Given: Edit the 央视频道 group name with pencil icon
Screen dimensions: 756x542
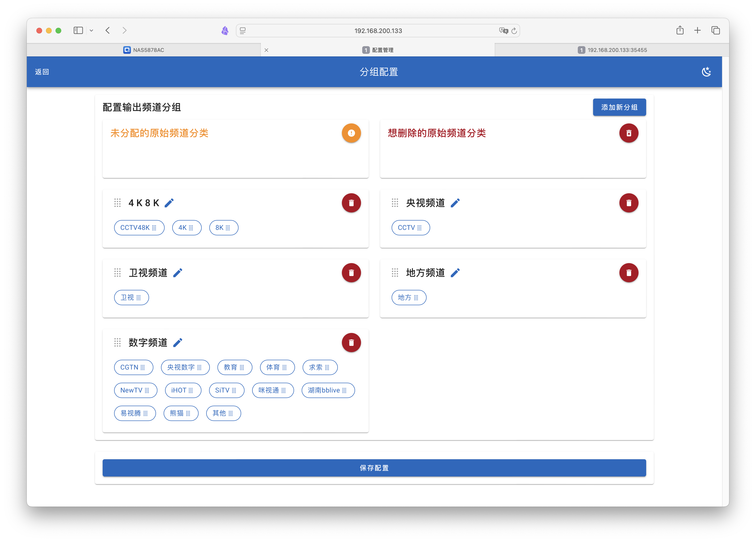Looking at the screenshot, I should (x=456, y=203).
